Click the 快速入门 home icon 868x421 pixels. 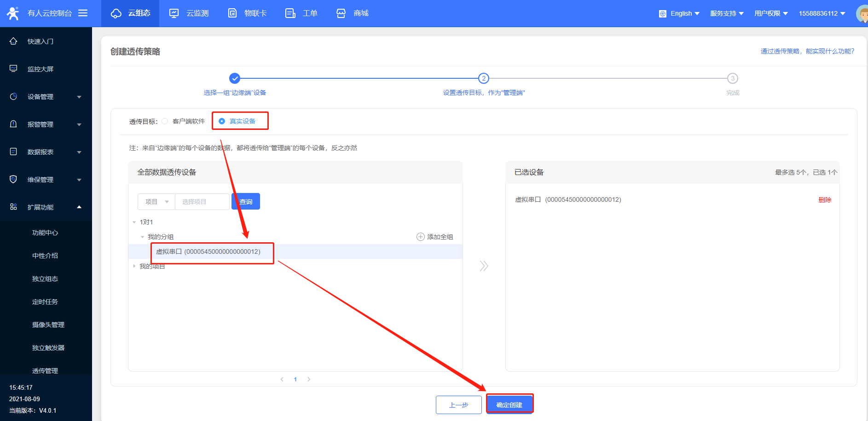click(13, 41)
